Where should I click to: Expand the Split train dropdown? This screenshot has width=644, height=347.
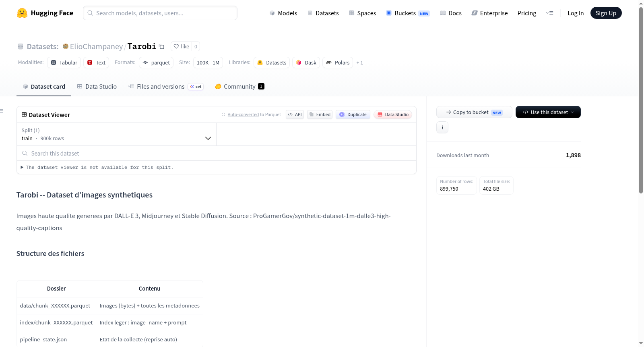(116, 134)
